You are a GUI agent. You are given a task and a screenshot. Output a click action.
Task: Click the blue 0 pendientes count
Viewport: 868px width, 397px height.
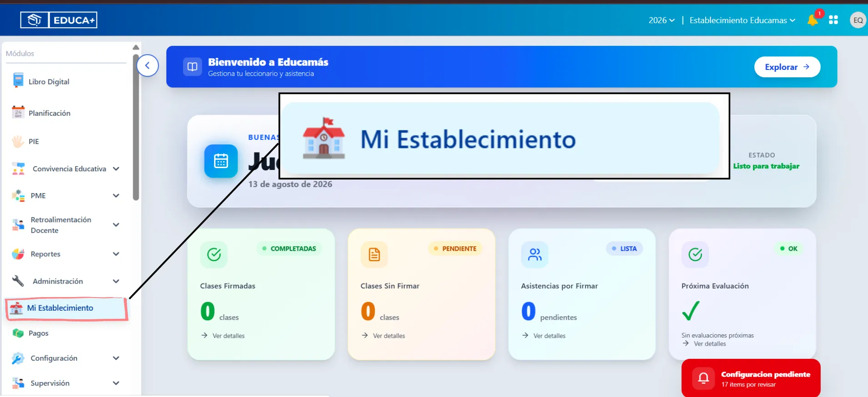pos(528,311)
